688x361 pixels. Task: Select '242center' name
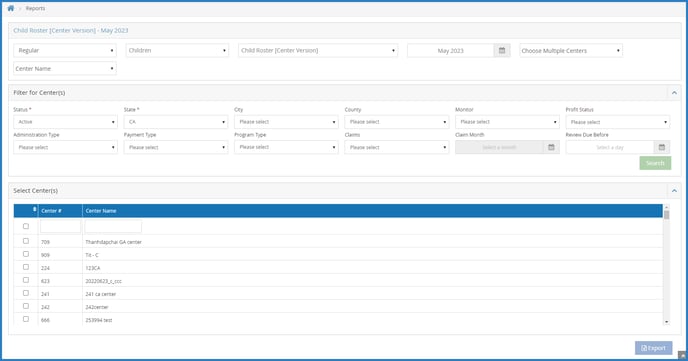point(97,307)
